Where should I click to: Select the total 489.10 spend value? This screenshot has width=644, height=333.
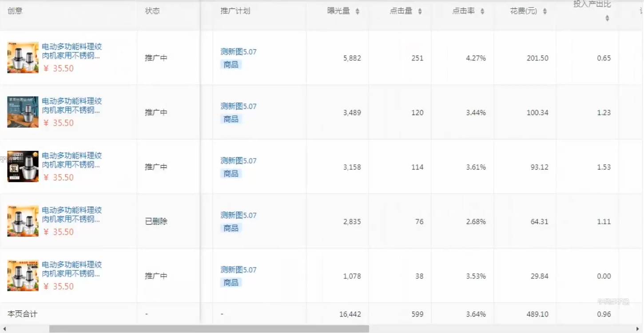[537, 314]
